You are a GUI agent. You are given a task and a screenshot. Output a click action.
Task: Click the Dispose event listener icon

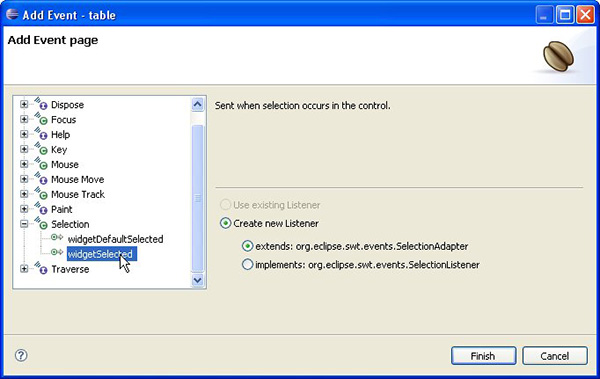coord(41,103)
